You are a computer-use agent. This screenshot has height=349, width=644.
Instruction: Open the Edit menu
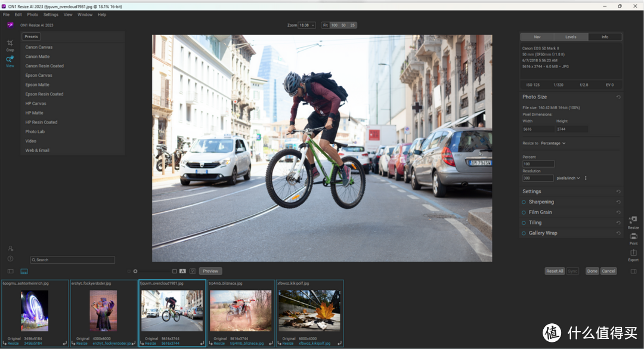pyautogui.click(x=18, y=14)
